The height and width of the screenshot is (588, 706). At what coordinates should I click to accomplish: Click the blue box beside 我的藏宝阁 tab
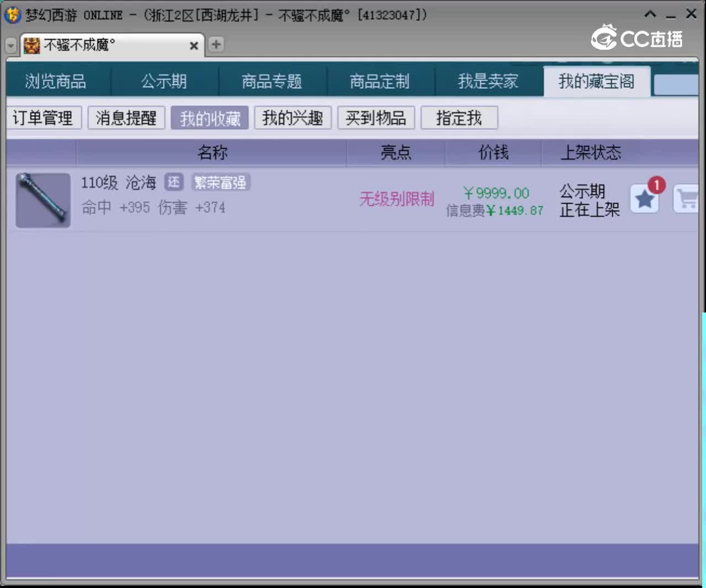coord(676,85)
